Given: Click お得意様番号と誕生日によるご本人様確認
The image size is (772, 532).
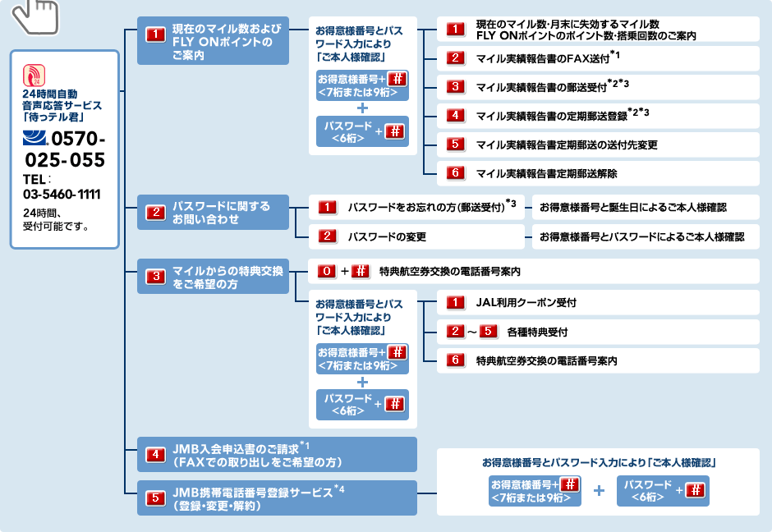Looking at the screenshot, I should [646, 207].
